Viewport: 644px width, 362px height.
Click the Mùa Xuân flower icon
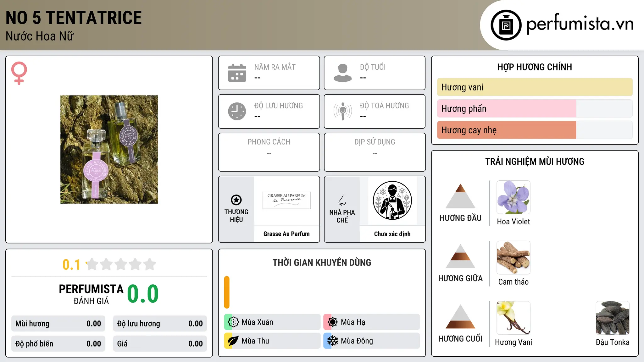(x=233, y=322)
